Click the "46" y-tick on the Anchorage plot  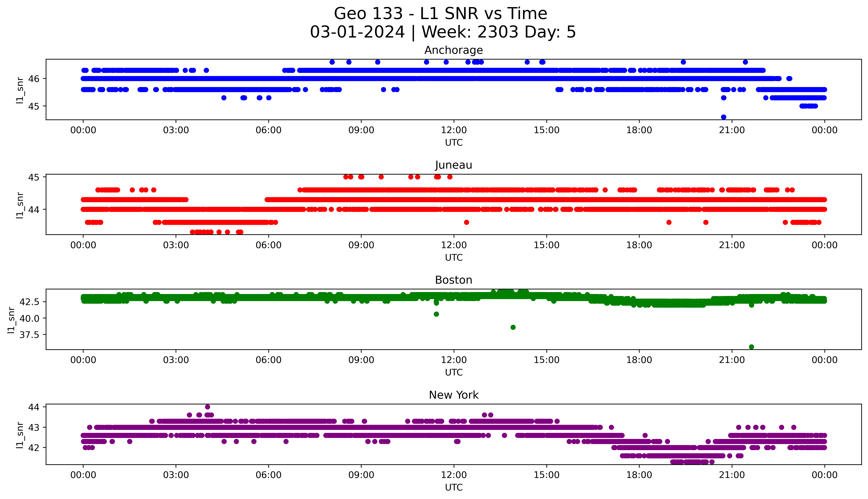point(34,79)
